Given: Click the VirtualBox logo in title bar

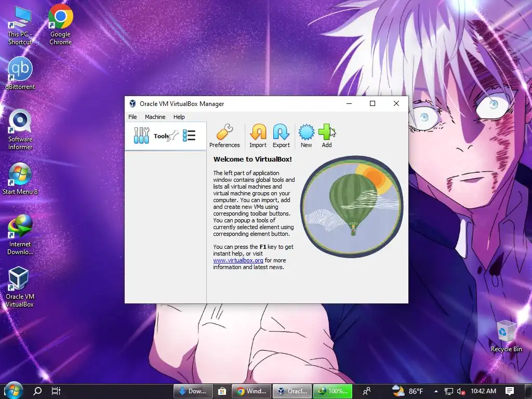Looking at the screenshot, I should coord(132,104).
